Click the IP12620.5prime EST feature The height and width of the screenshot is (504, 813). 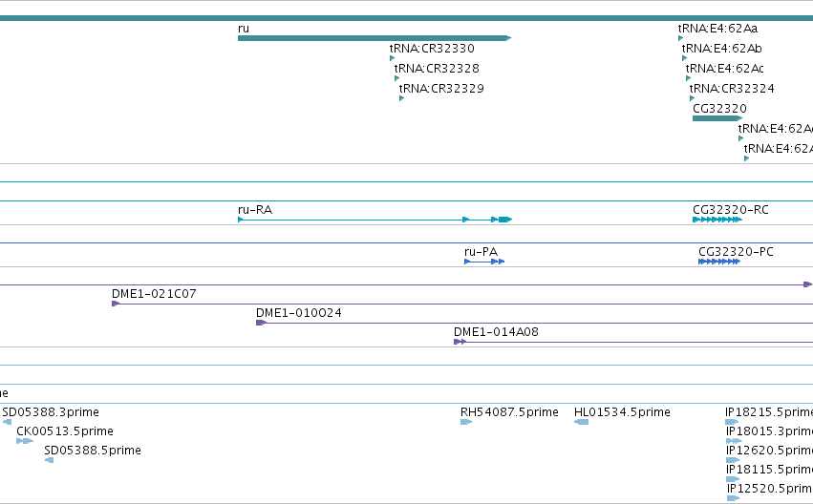click(733, 460)
